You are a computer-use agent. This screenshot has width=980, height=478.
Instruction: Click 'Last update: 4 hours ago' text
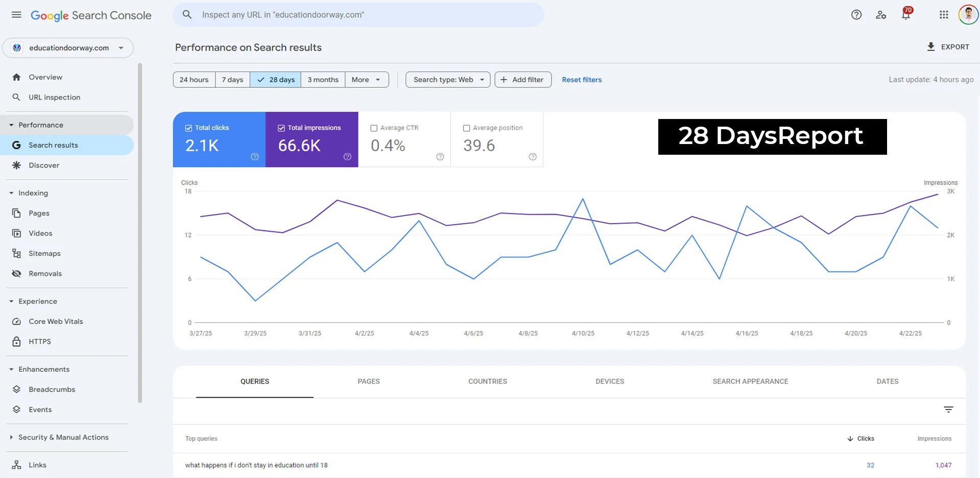(931, 80)
